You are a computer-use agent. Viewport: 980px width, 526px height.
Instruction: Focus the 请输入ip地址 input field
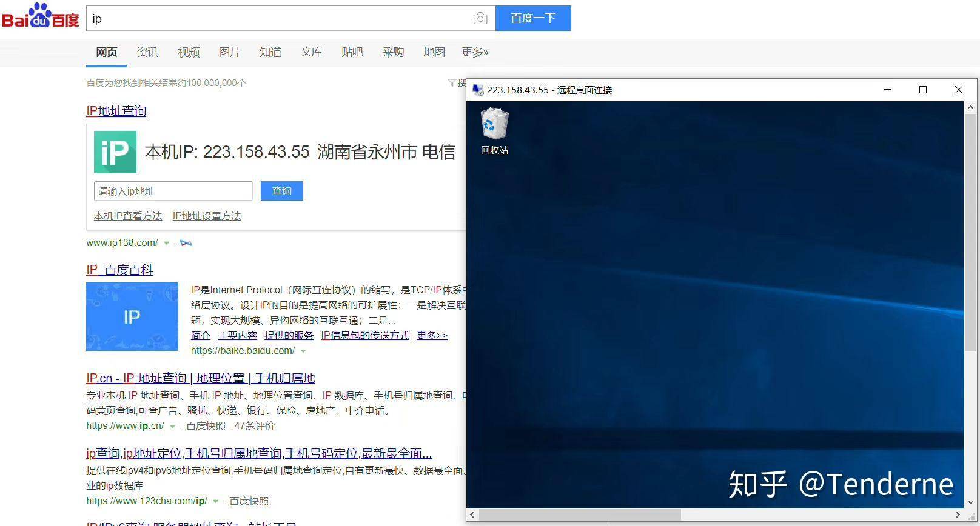[173, 191]
